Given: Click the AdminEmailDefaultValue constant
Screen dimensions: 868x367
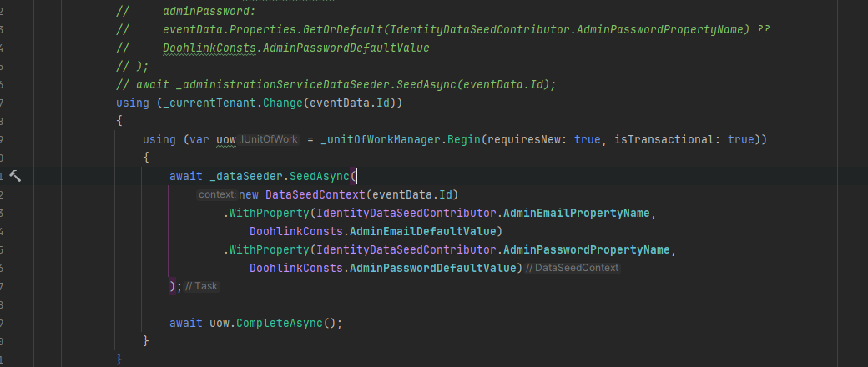Looking at the screenshot, I should pos(425,231).
